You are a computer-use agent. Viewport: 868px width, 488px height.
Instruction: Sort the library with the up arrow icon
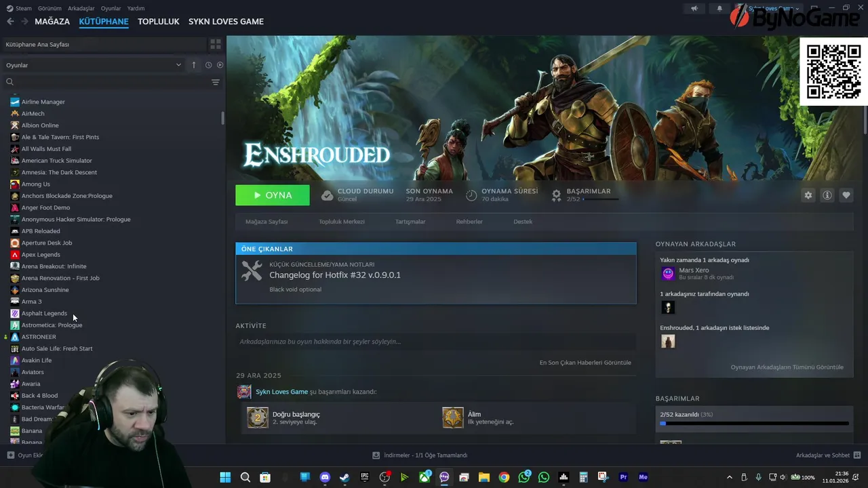point(194,65)
